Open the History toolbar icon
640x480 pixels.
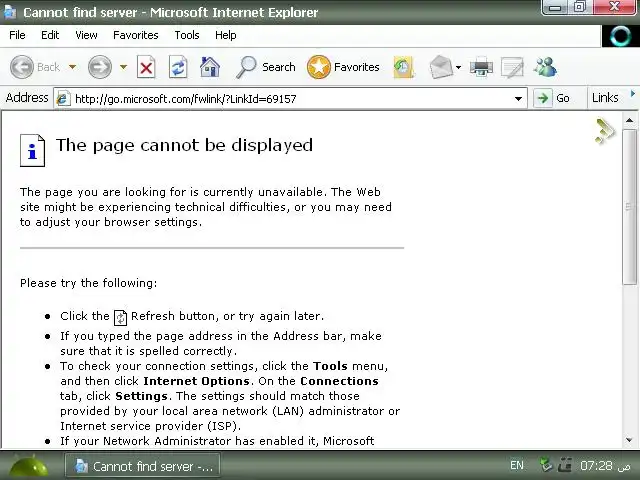pyautogui.click(x=404, y=67)
